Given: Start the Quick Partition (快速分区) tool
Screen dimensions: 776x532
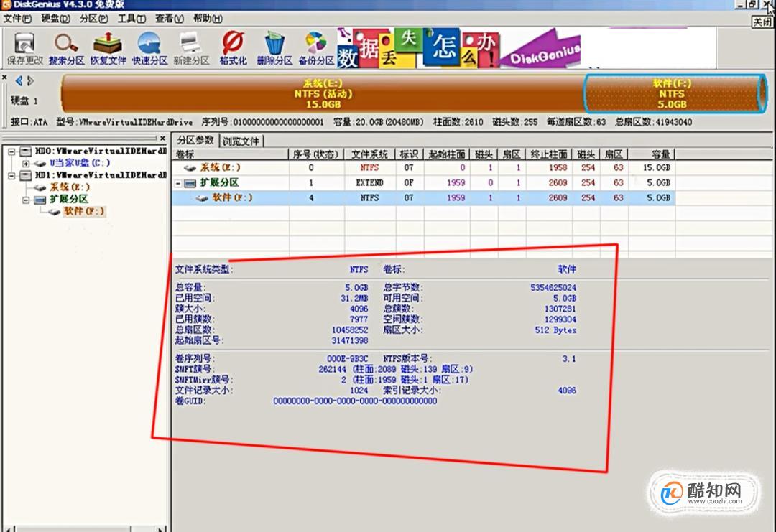Looking at the screenshot, I should [149, 49].
